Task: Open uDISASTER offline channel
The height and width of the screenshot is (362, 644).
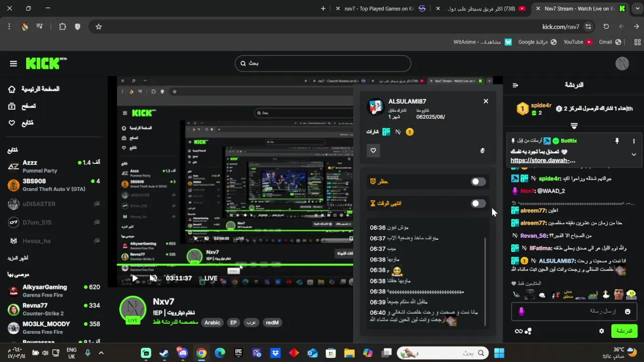Action: point(54,204)
